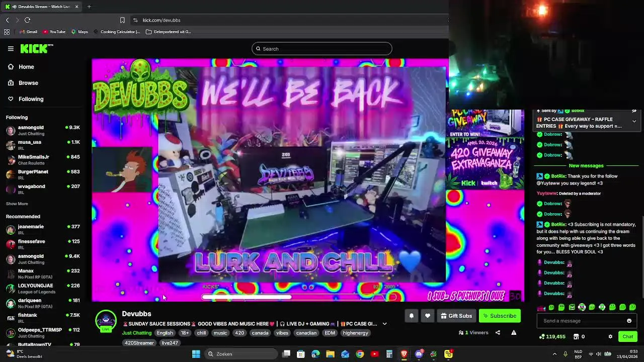644x362 pixels.
Task: Select the highenergy tag
Action: point(355,333)
